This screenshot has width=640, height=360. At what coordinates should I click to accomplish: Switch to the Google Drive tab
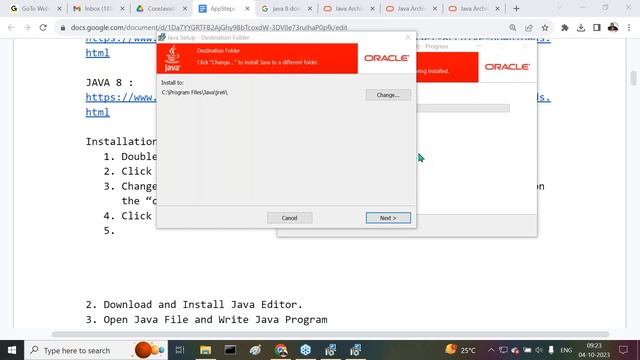tap(160, 9)
